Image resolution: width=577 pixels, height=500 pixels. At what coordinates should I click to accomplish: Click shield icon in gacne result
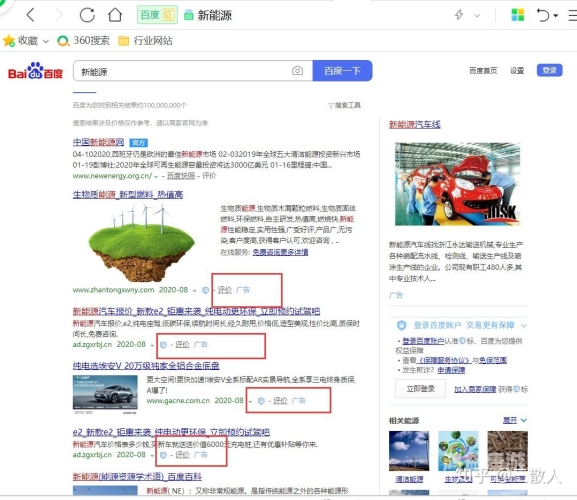click(261, 401)
